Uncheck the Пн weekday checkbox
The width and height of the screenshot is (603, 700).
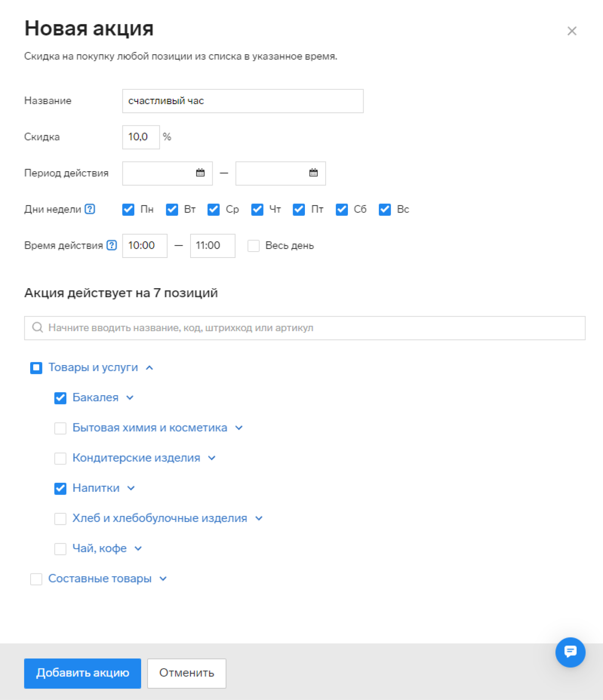coord(128,210)
